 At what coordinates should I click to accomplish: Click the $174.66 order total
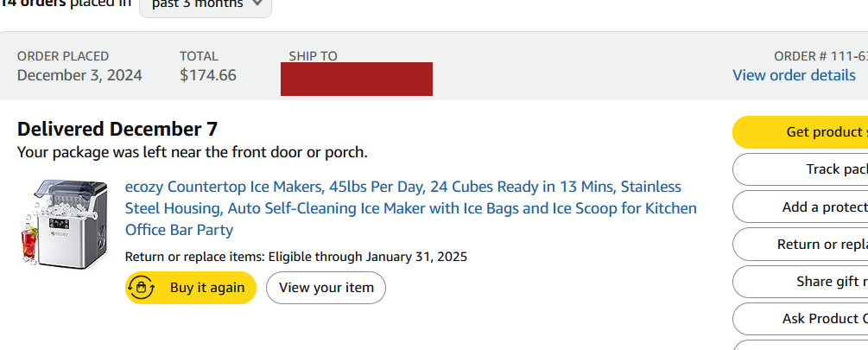[x=207, y=75]
